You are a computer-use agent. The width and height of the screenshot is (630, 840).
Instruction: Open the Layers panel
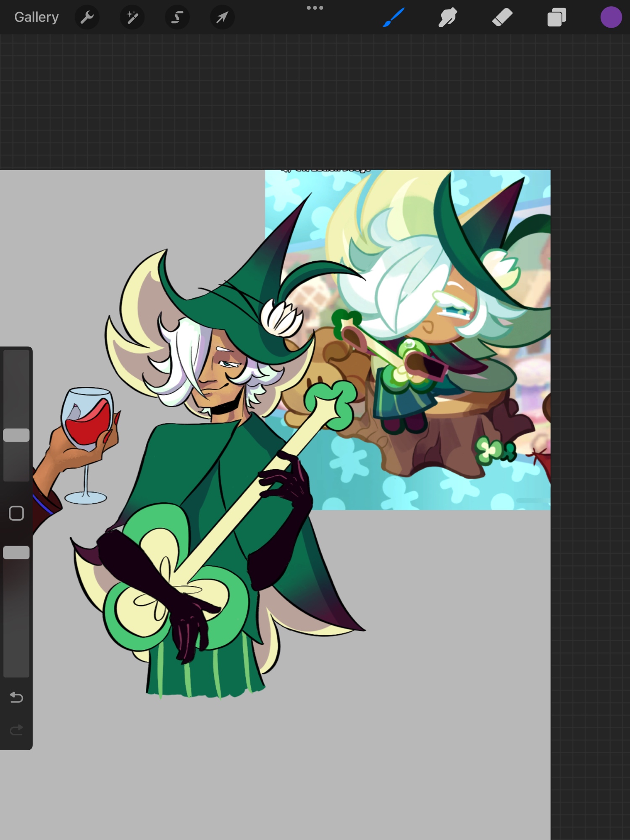pos(556,17)
